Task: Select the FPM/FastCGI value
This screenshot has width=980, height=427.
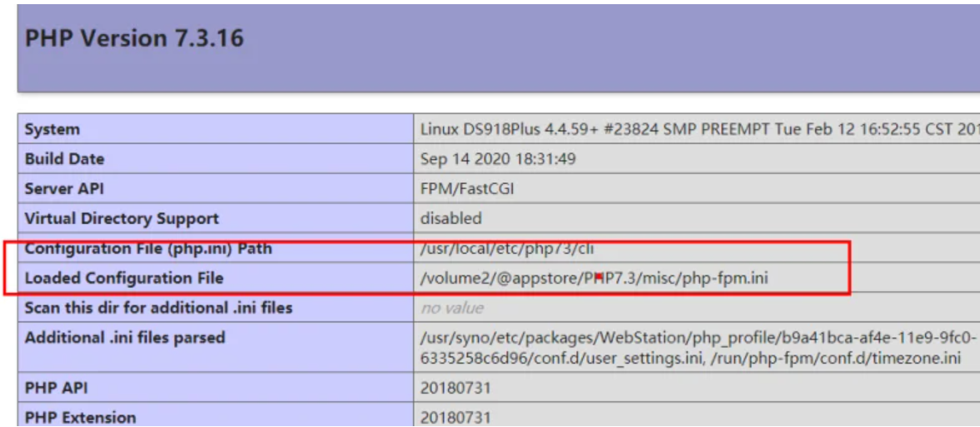Action: (x=468, y=189)
